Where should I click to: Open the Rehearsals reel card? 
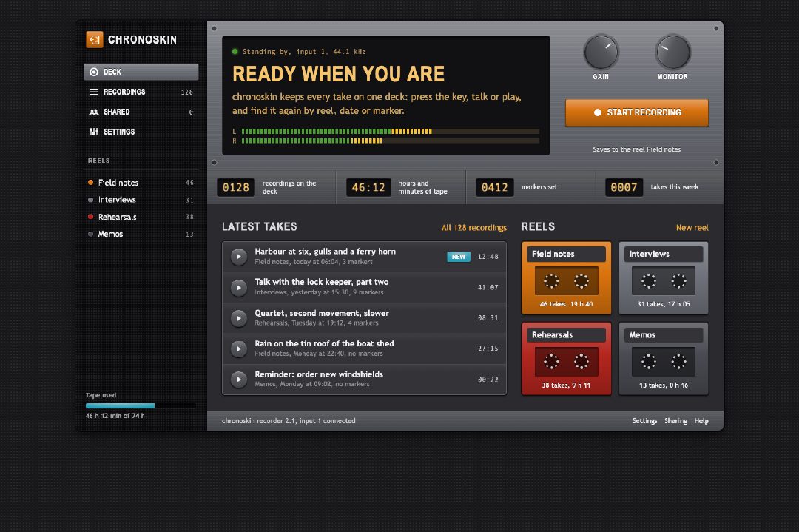tap(566, 359)
